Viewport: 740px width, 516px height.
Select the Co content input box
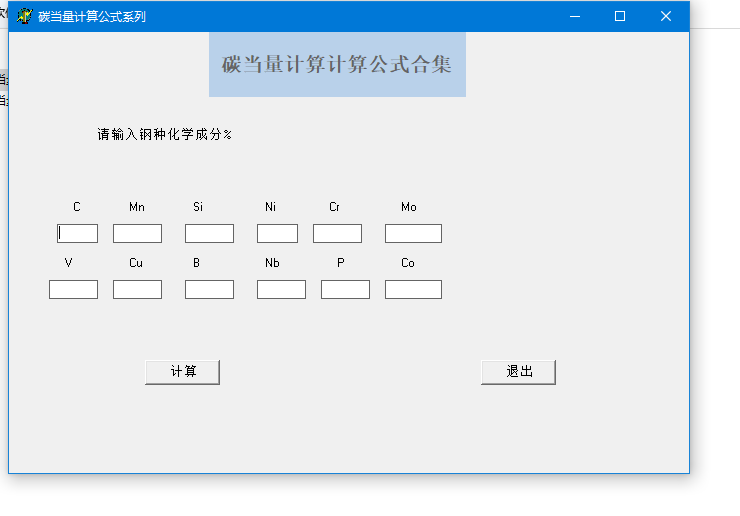[413, 289]
